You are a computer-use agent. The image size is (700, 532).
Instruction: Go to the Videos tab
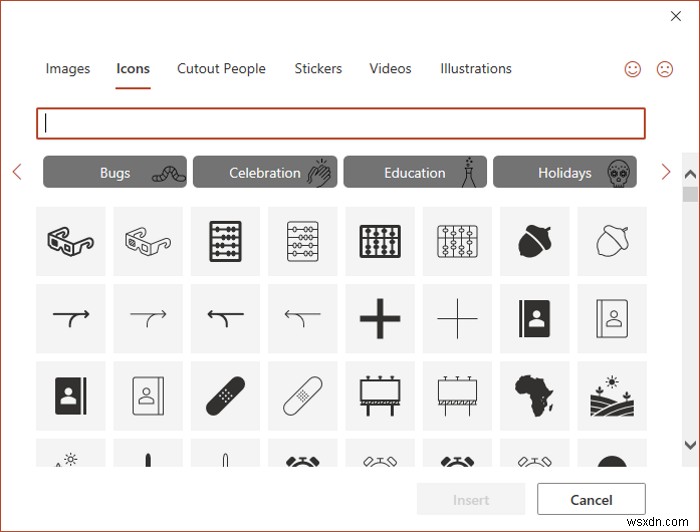point(390,69)
